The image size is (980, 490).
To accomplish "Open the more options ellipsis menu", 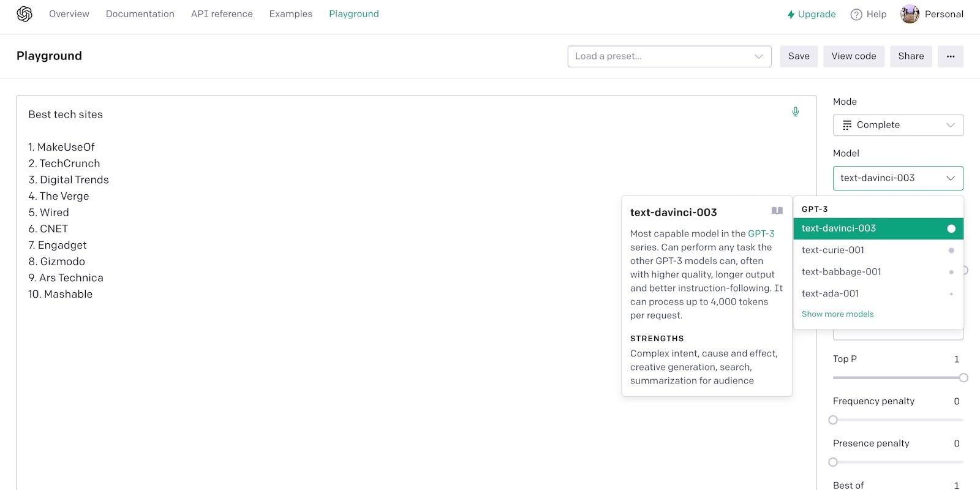I will pos(950,56).
